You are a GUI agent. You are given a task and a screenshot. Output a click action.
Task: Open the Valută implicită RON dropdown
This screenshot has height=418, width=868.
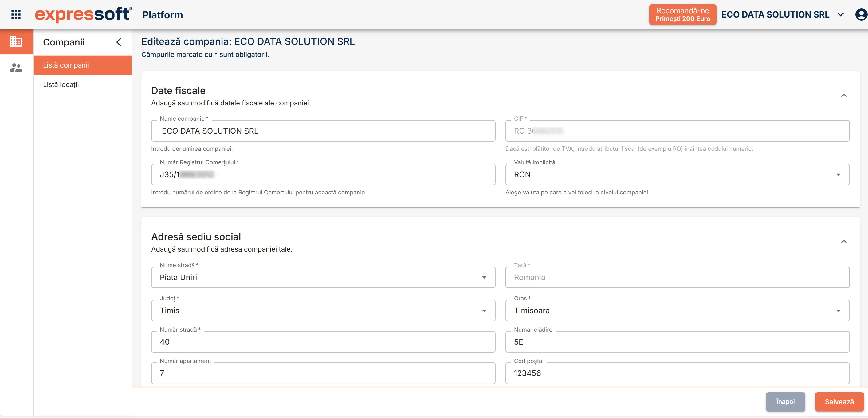677,174
